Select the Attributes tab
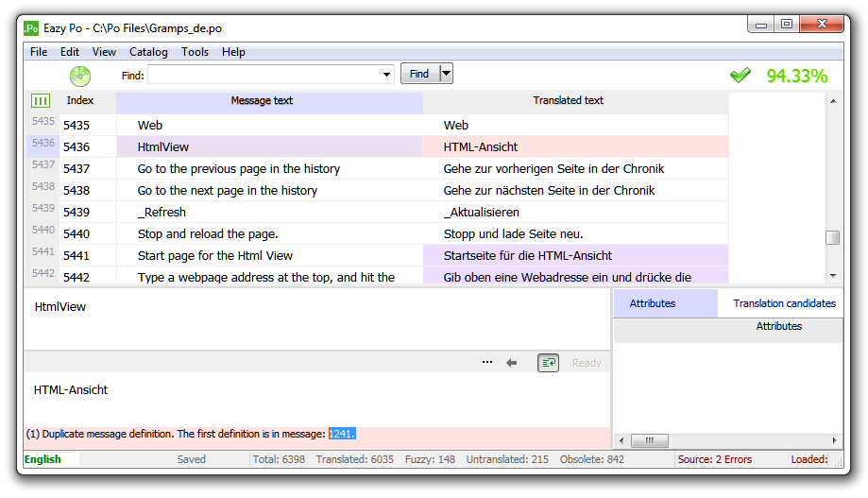This screenshot has width=868, height=498. [x=652, y=303]
